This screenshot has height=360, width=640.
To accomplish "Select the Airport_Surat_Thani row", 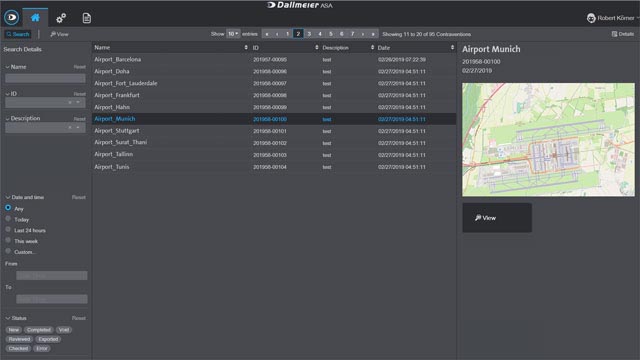I will coord(274,143).
